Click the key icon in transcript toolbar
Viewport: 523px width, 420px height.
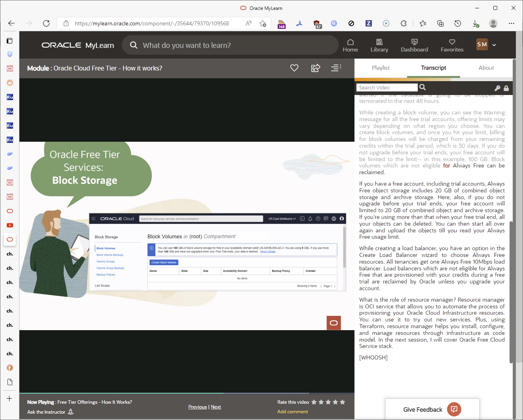497,88
